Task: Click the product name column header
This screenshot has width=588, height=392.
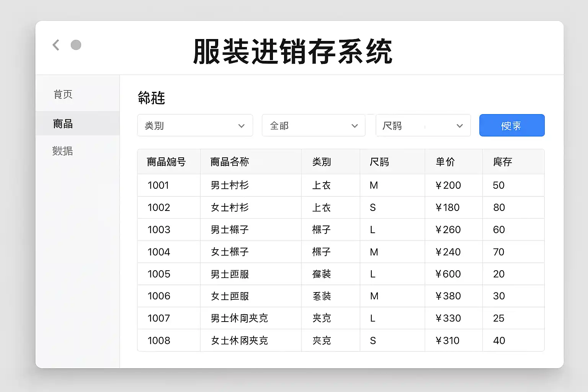Action: 230,162
